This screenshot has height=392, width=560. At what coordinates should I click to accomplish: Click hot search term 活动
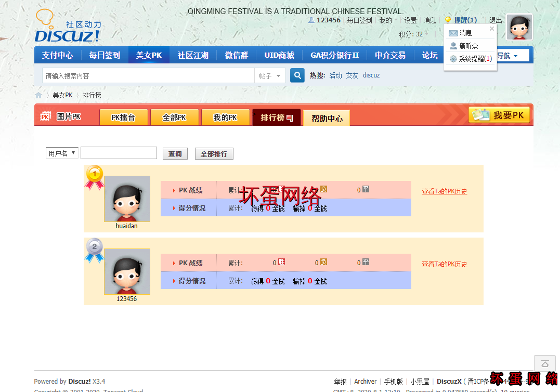click(x=335, y=75)
